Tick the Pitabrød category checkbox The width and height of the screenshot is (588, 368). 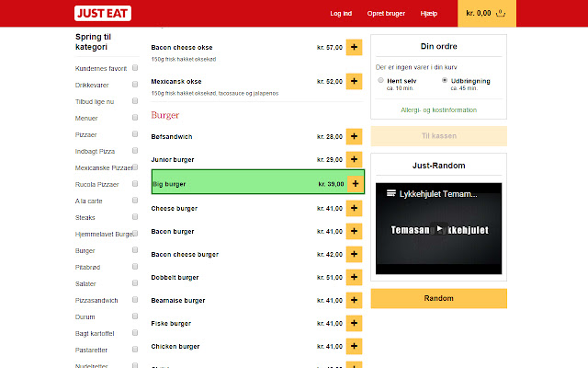[x=135, y=267]
